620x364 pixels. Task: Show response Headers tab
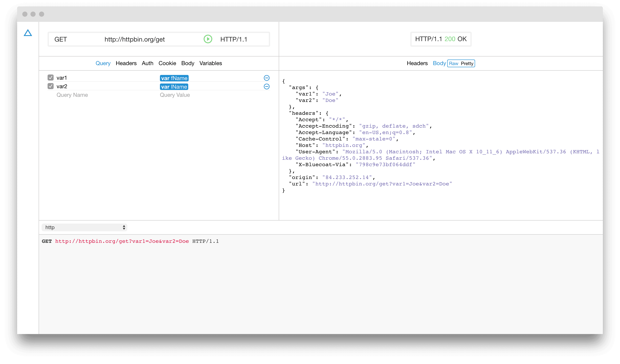pos(417,63)
